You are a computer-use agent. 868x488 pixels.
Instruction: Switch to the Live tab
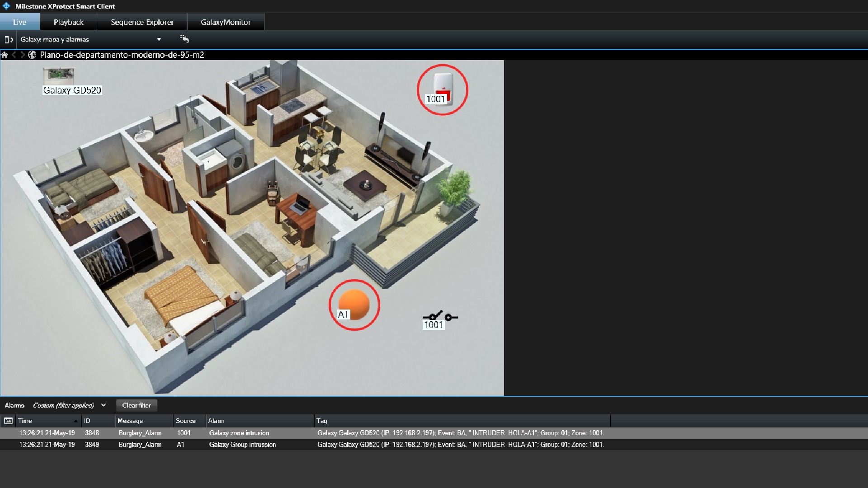(20, 22)
